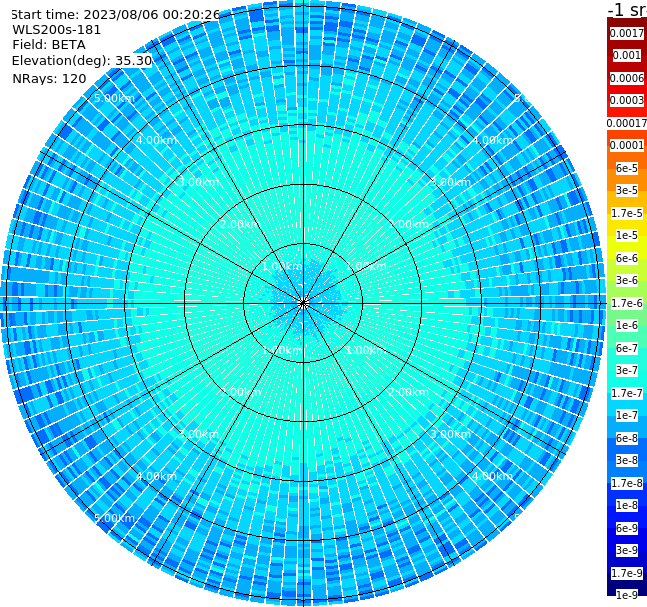Choose the 3e-7 color scale label

[x=627, y=370]
